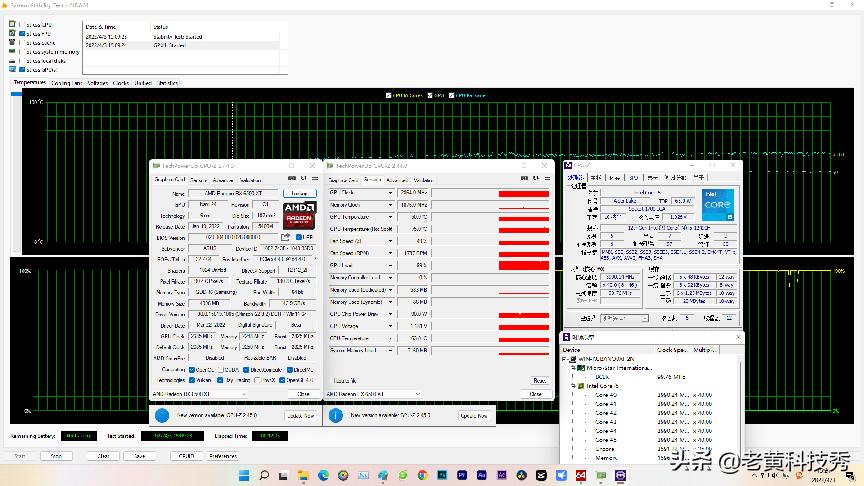Enable the Stress CPU checkbox
864x486 pixels.
pos(22,24)
